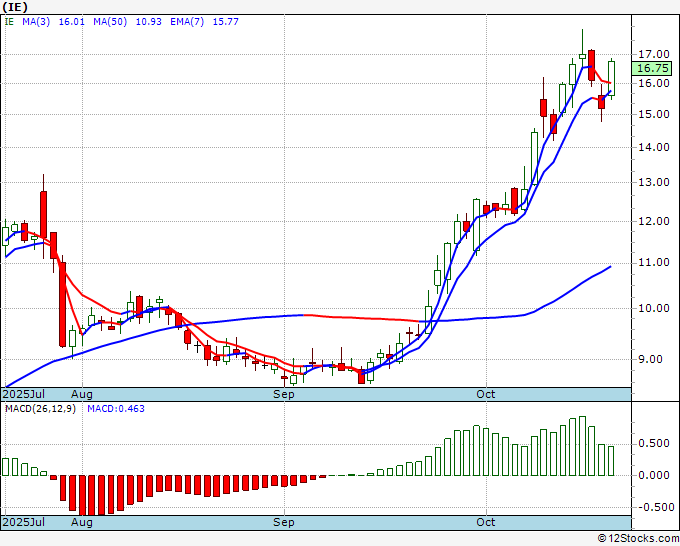Click the 10.00 price axis label

coord(654,308)
